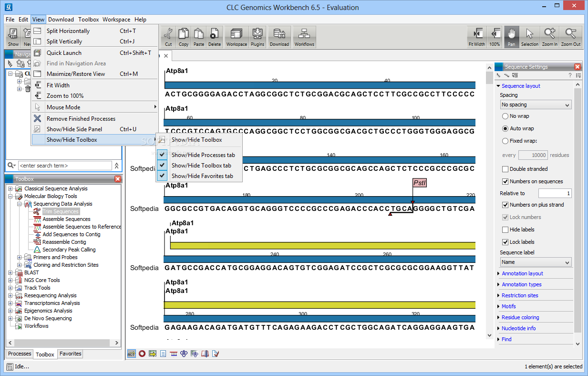Open the Sequence label dropdown showing Name
The image size is (588, 376).
pos(536,262)
